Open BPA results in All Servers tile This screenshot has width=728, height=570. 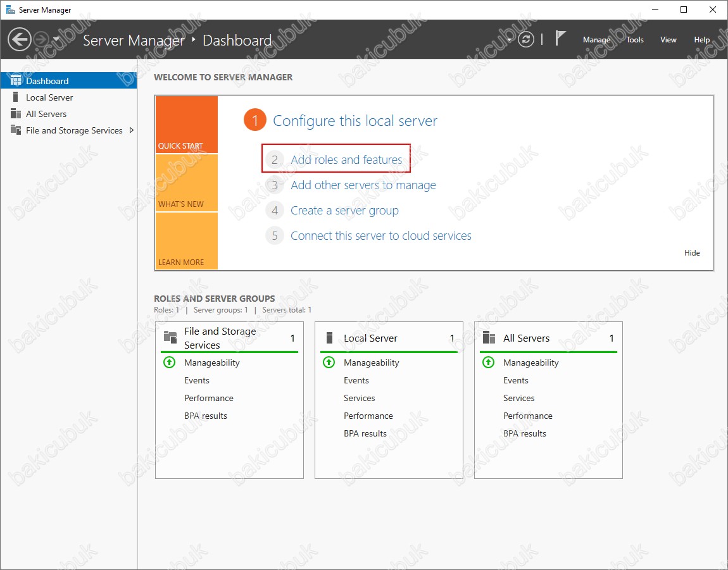(x=525, y=433)
